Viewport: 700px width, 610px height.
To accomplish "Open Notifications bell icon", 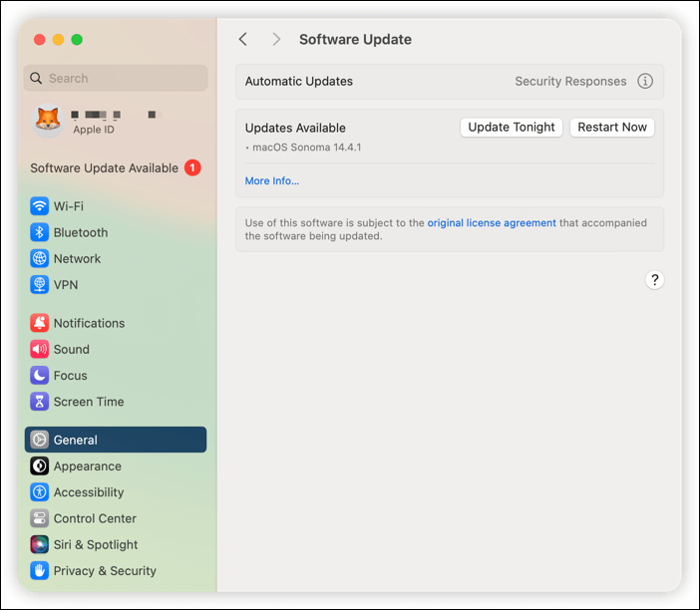I will click(39, 323).
